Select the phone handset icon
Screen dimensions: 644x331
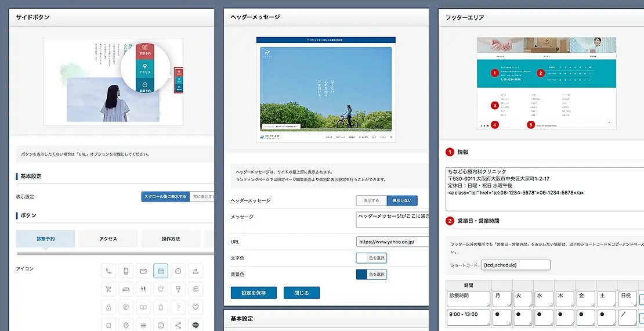coord(108,271)
